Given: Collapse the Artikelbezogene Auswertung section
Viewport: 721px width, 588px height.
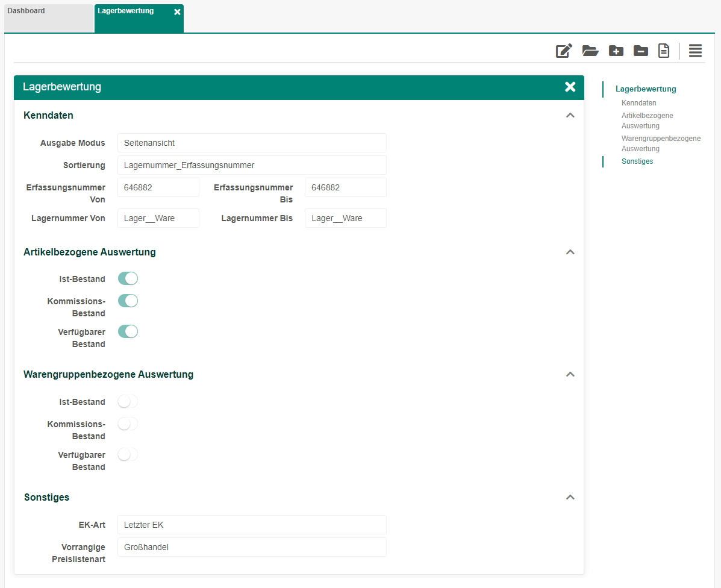Looking at the screenshot, I should (x=570, y=252).
